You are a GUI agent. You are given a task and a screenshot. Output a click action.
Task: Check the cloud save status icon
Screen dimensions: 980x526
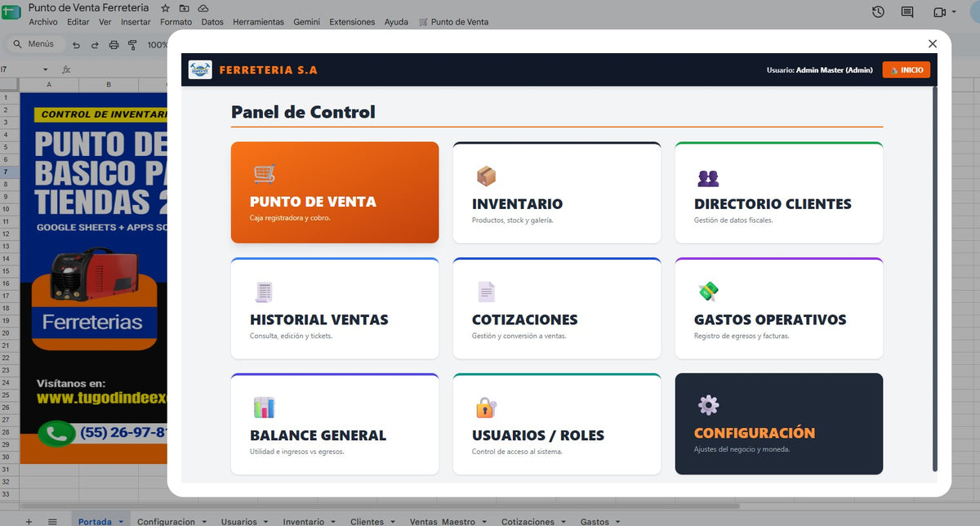203,7
